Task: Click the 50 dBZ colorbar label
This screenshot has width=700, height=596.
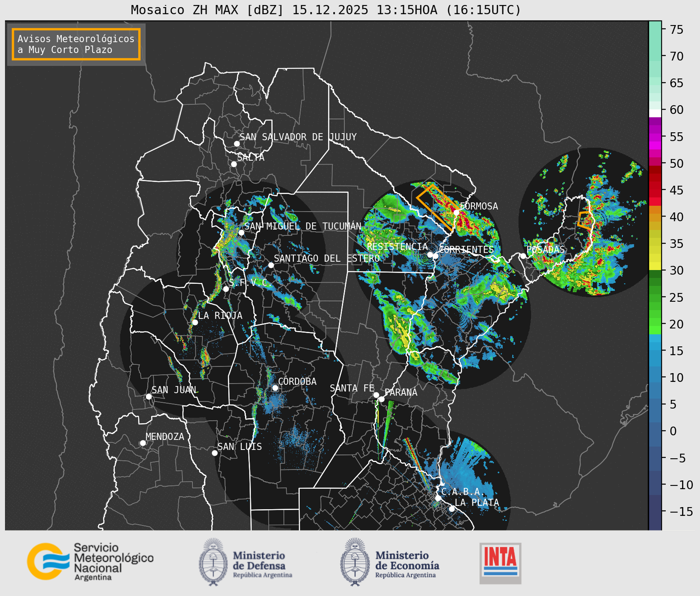Action: click(x=677, y=164)
